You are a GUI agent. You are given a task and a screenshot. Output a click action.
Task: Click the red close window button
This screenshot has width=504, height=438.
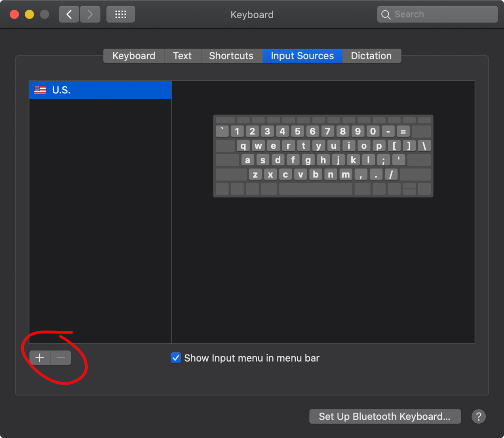click(x=15, y=15)
